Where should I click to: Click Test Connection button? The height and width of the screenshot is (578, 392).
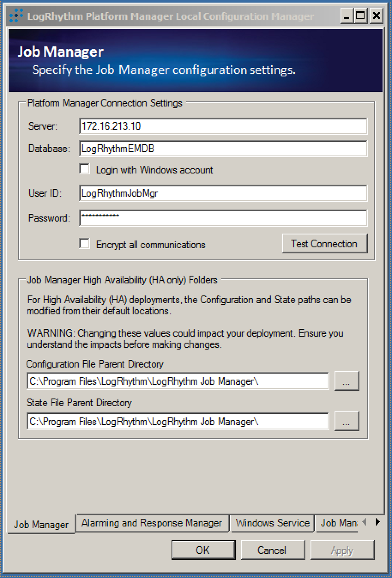pos(325,243)
